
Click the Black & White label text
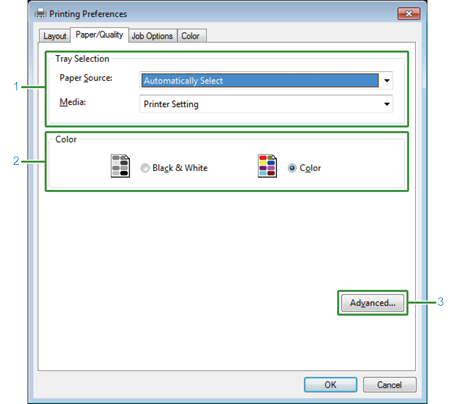click(x=180, y=168)
